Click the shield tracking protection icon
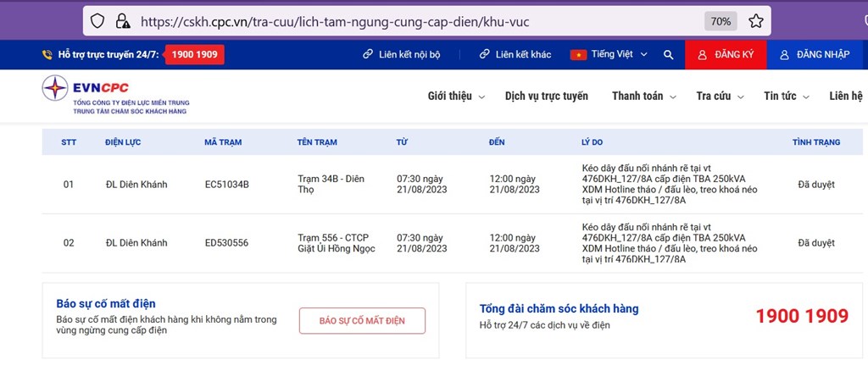Screen dimensions: 868x371 (97, 20)
